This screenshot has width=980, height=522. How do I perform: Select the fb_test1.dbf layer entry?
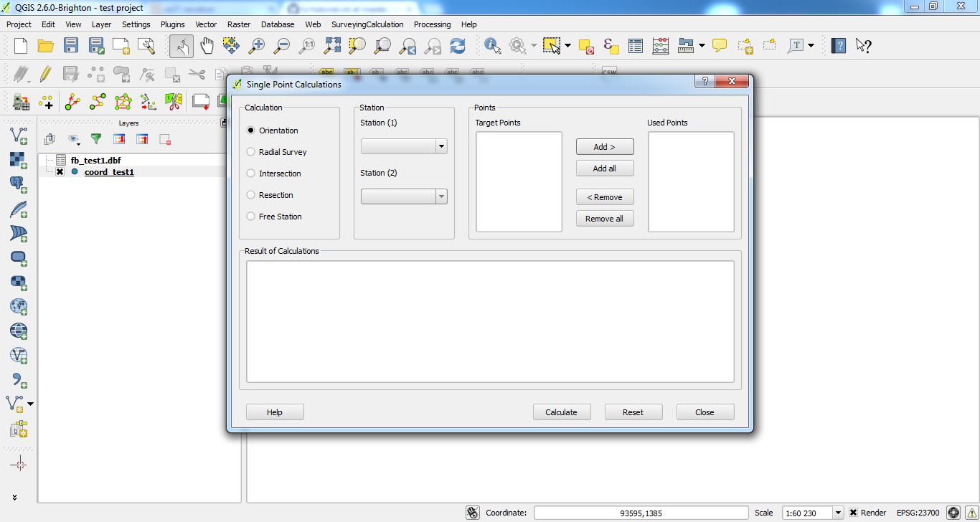[95, 161]
